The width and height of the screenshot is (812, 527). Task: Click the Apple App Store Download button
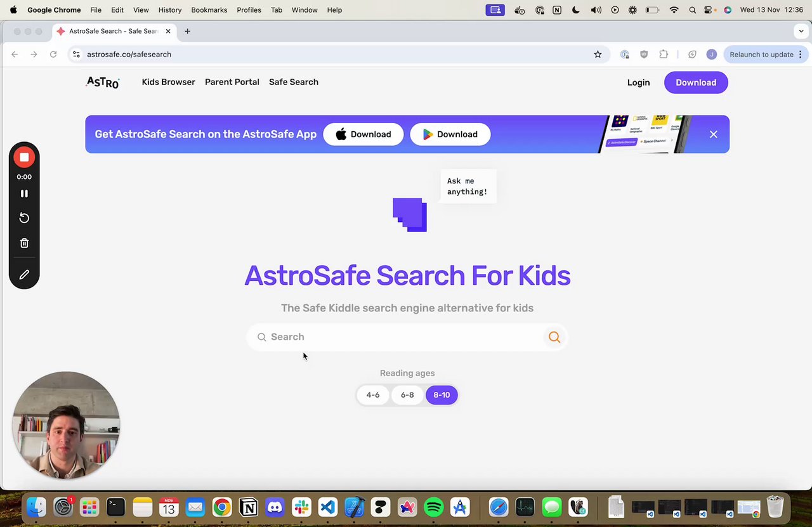pyautogui.click(x=363, y=134)
